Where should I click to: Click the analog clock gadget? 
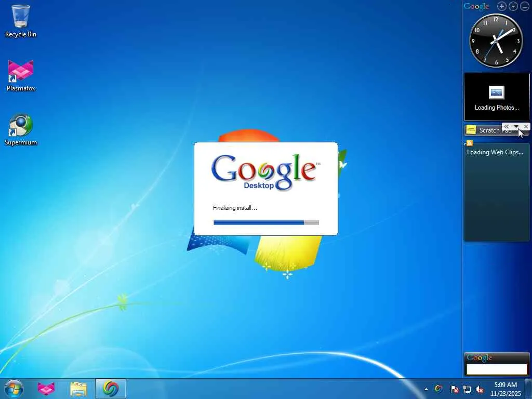[496, 41]
